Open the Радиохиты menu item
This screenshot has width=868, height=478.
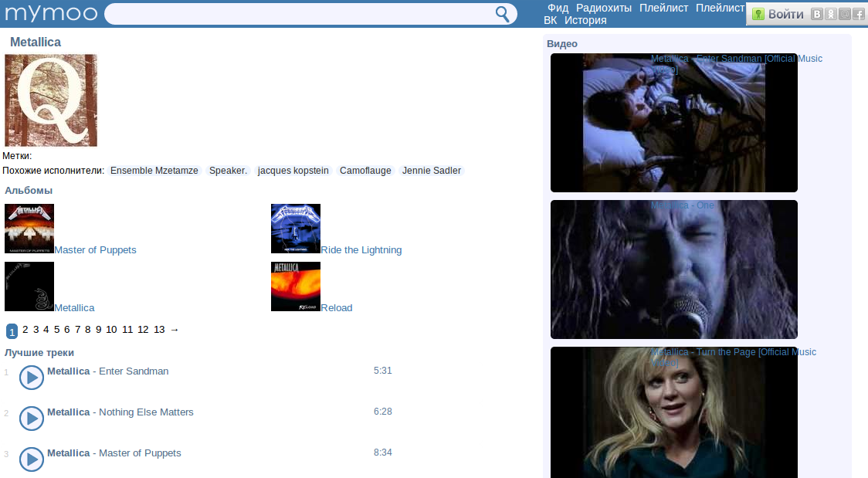click(604, 8)
